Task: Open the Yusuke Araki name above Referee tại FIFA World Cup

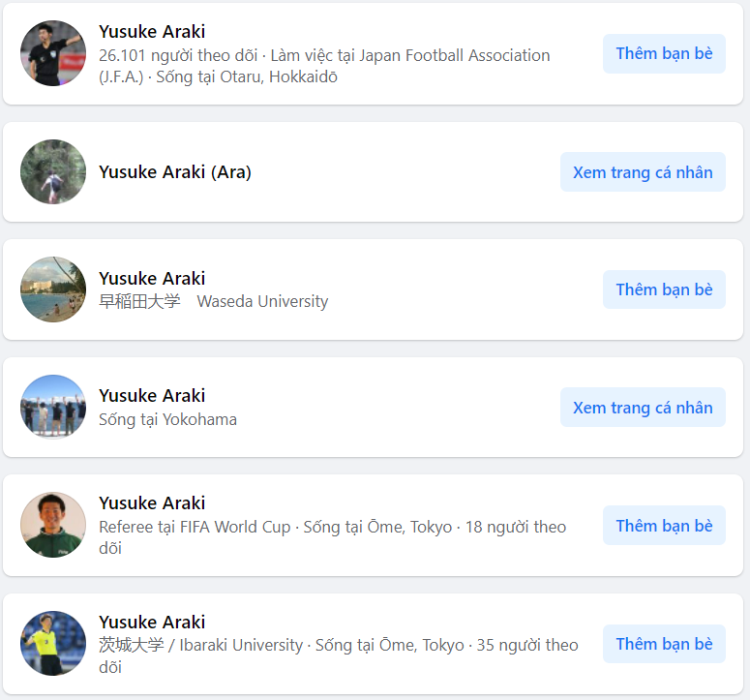Action: [152, 503]
